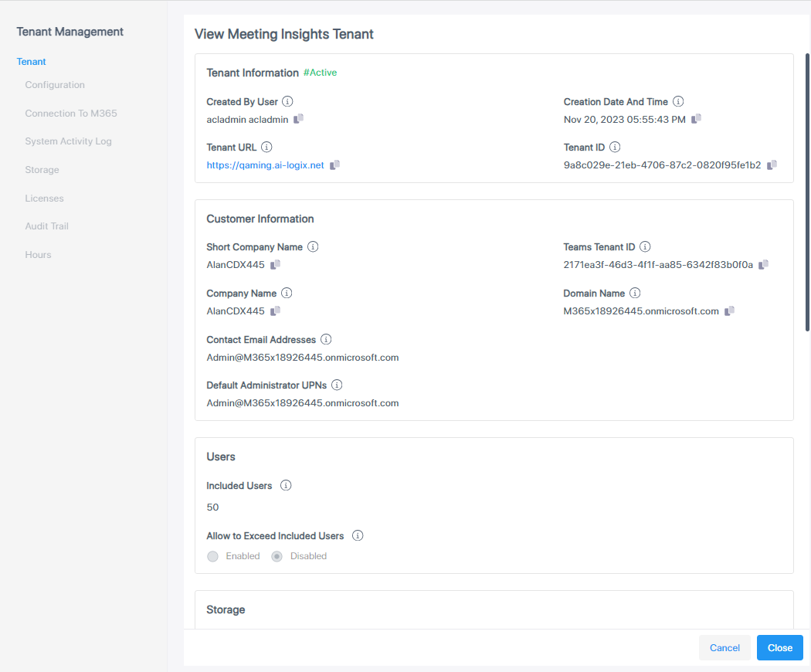Click info icon beside Contact Email Addresses
Screen dimensions: 811x672
pos(326,339)
